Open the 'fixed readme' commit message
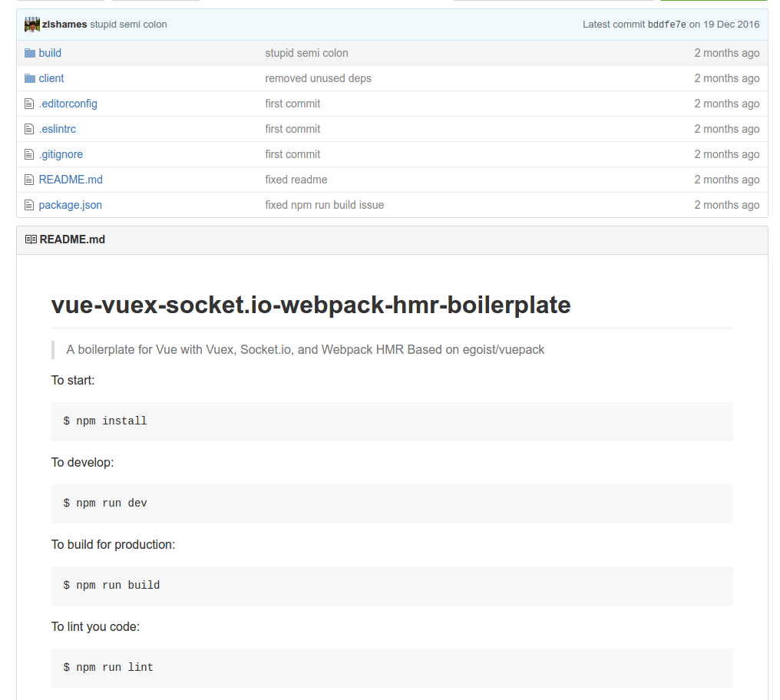Image resolution: width=780 pixels, height=700 pixels. pos(296,180)
